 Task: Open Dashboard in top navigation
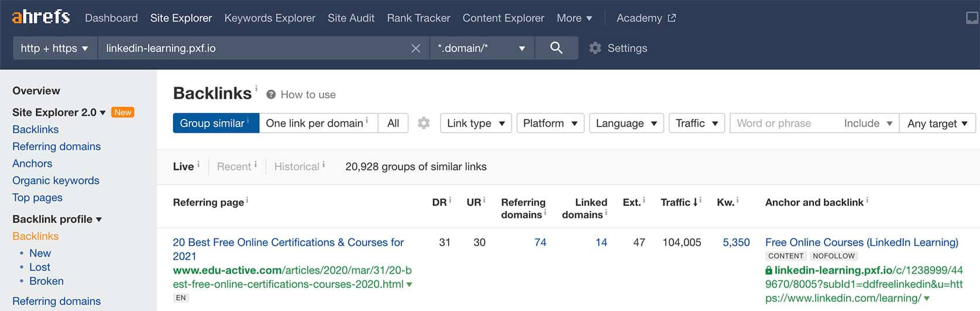(x=111, y=18)
